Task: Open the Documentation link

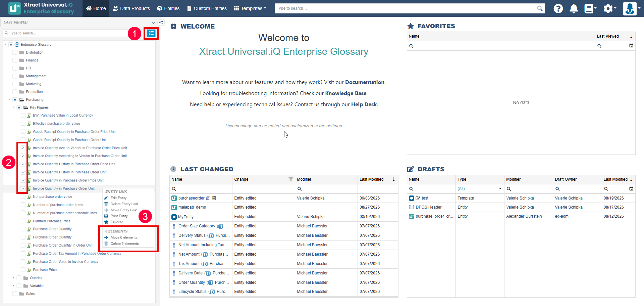Action: (x=365, y=82)
